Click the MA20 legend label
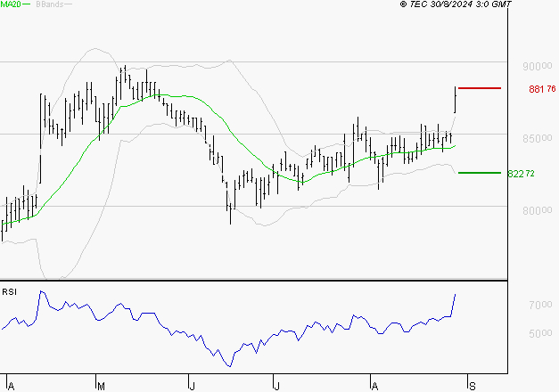The width and height of the screenshot is (559, 392). [11, 4]
